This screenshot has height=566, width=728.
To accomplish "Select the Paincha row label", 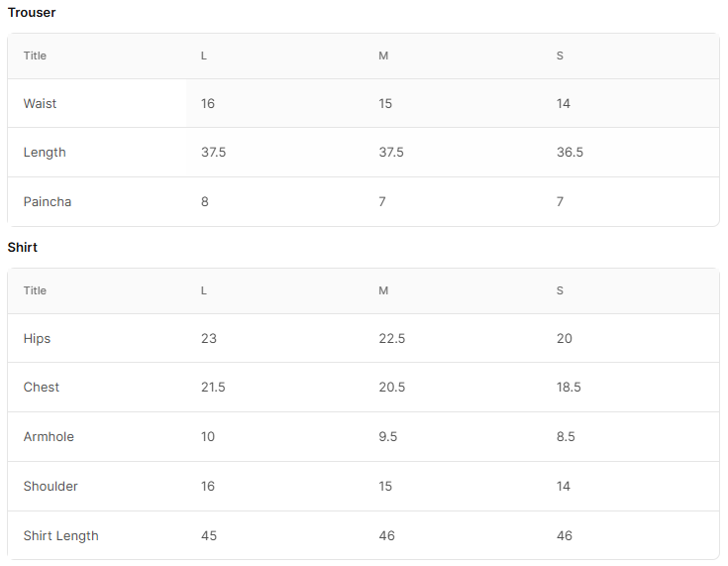I will pos(48,201).
